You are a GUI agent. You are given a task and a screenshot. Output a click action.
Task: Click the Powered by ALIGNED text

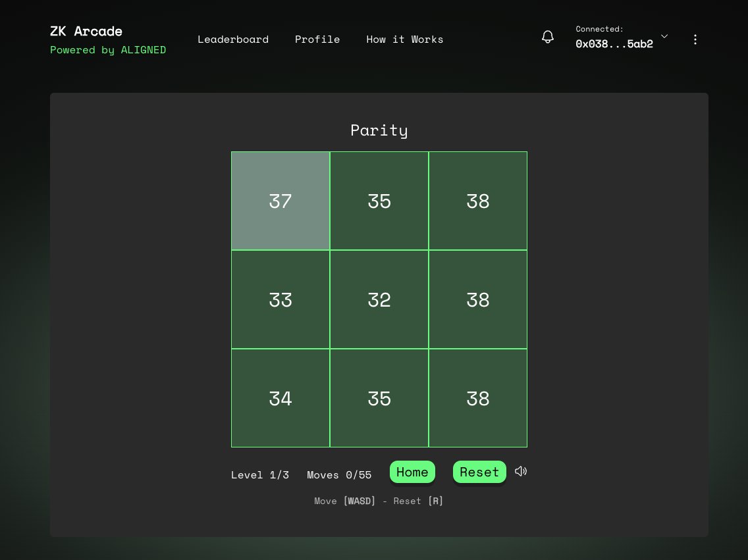pyautogui.click(x=108, y=50)
